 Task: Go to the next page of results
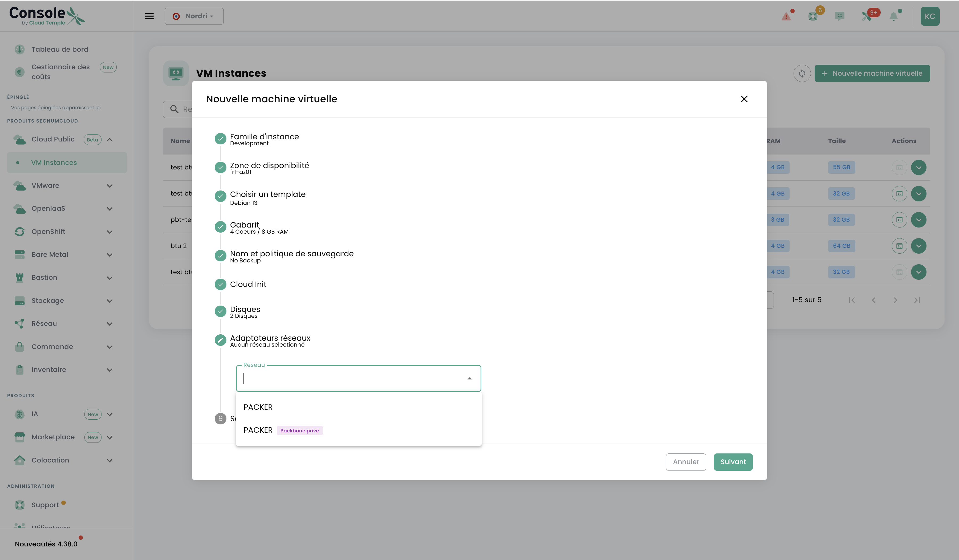[x=895, y=300]
